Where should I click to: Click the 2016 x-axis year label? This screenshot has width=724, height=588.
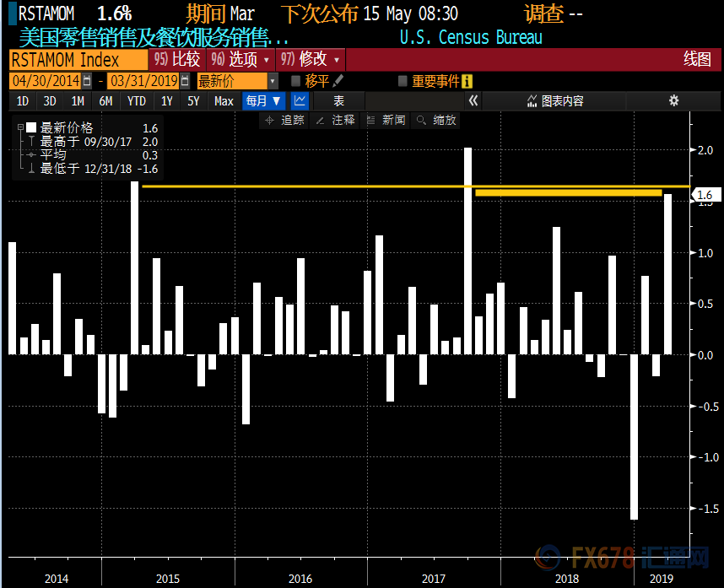click(300, 579)
